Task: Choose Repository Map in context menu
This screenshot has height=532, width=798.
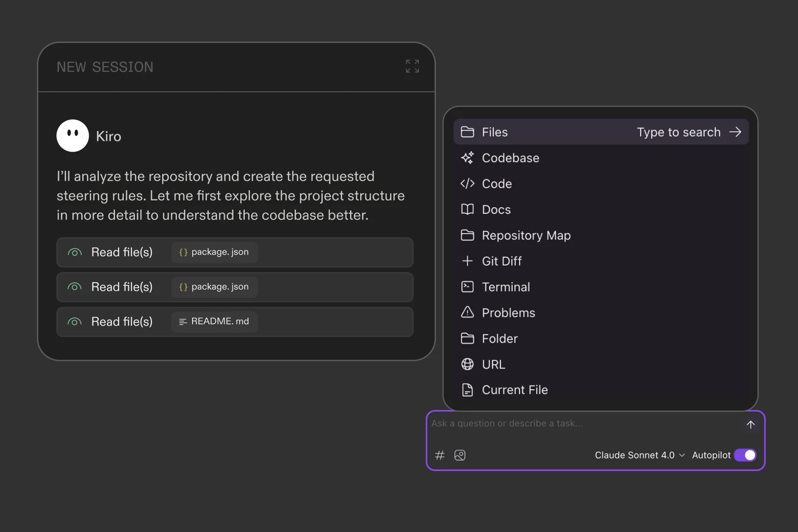Action: click(x=526, y=235)
